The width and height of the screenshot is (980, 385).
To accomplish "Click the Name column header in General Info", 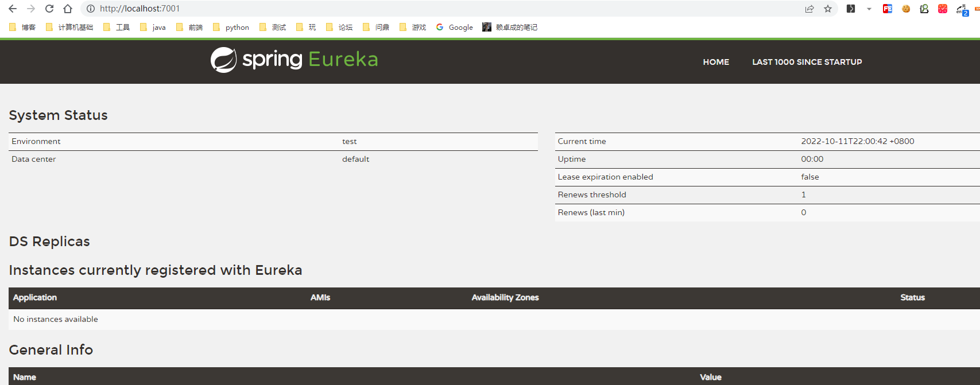I will (25, 377).
